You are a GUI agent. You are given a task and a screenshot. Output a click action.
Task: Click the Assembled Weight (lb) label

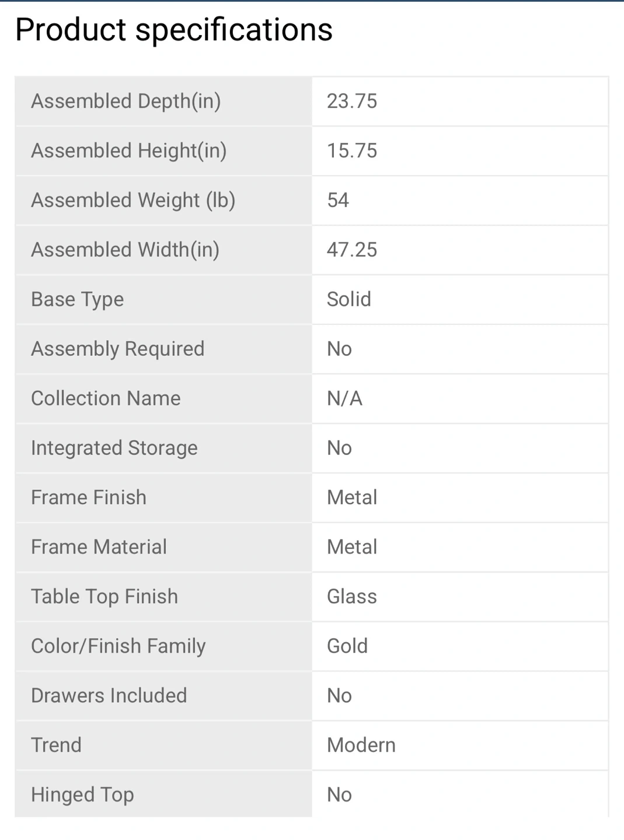click(133, 201)
